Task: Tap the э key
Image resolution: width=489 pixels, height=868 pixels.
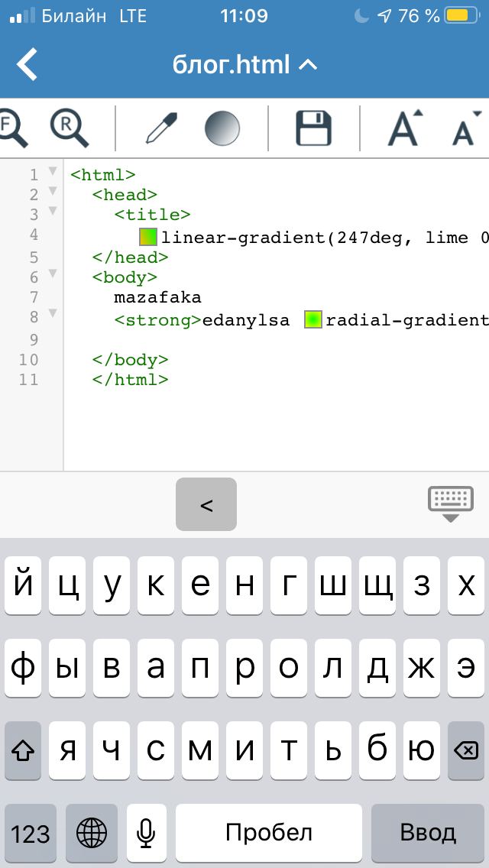Action: coord(466,668)
